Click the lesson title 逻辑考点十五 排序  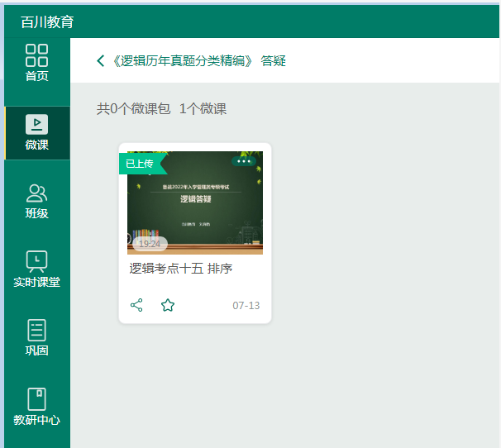point(181,269)
